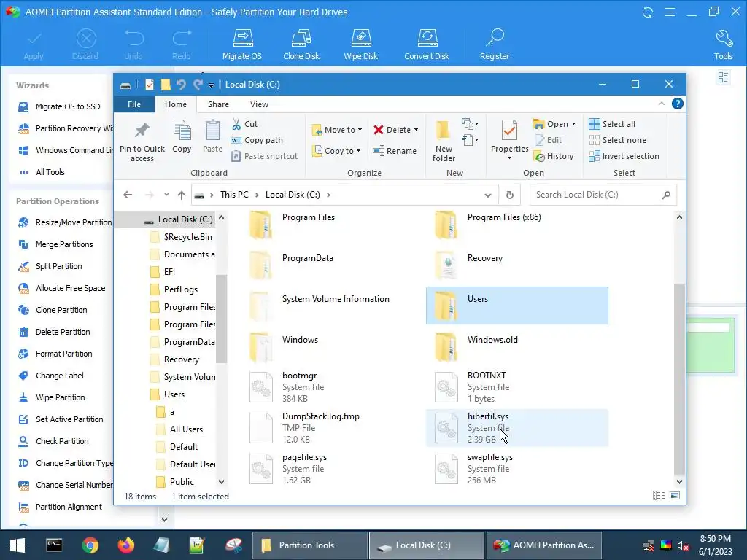
Task: Select EFI folder in navigation tree
Action: point(169,272)
